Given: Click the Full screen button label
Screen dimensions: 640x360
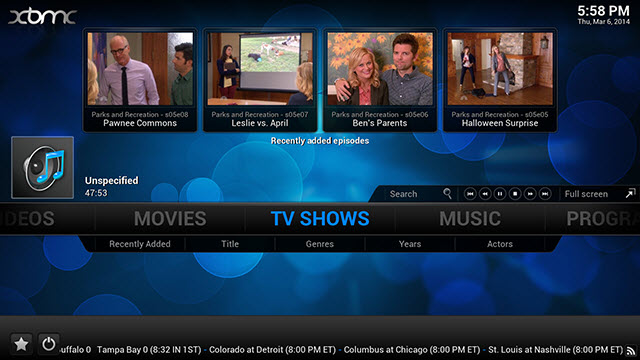Looking at the screenshot, I should (586, 194).
